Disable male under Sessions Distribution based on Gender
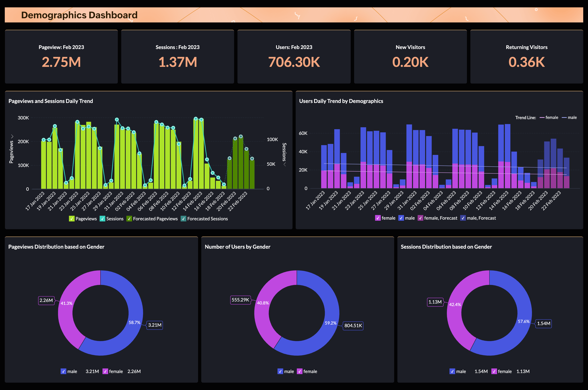588x390 pixels. click(452, 371)
